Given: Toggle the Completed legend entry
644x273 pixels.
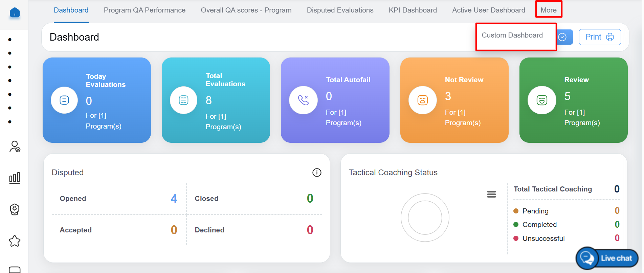Looking at the screenshot, I should 539,225.
